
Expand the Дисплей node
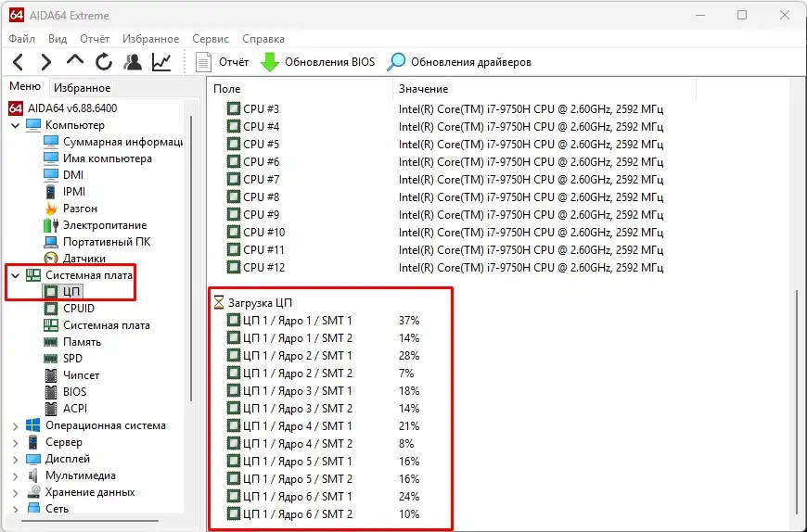coord(15,459)
